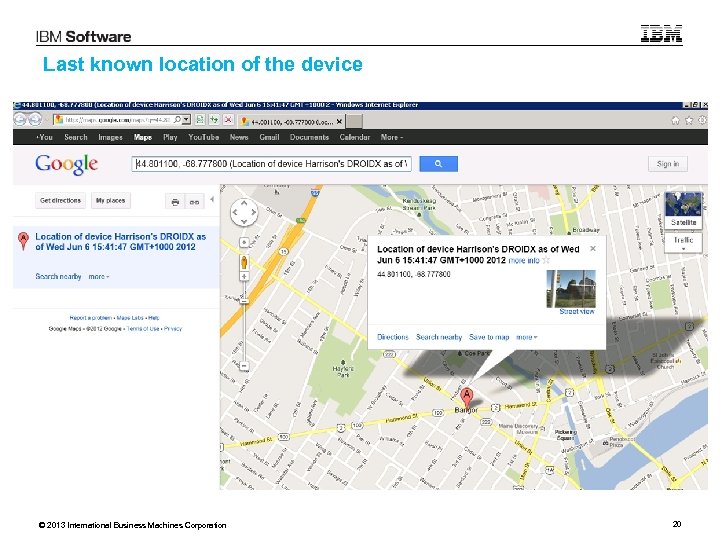Open the Location of device Harrison's DROIDX result link
Screen dimensions: 720x540
point(120,242)
